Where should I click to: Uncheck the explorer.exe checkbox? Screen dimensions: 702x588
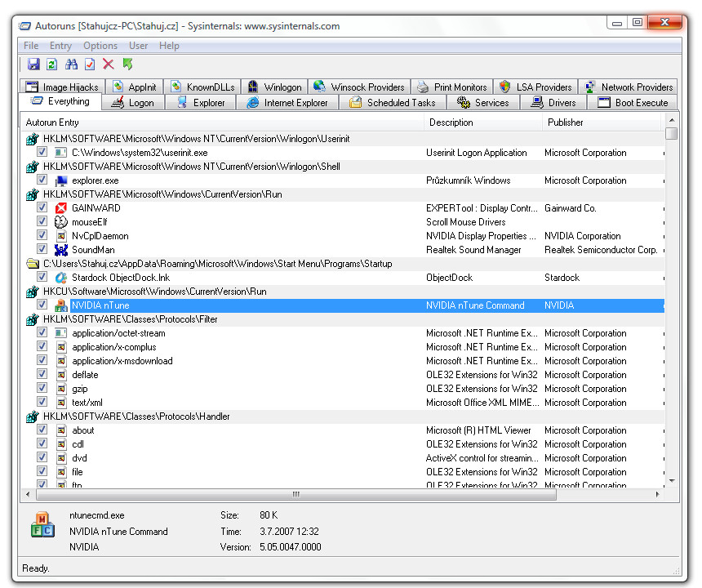(x=42, y=180)
